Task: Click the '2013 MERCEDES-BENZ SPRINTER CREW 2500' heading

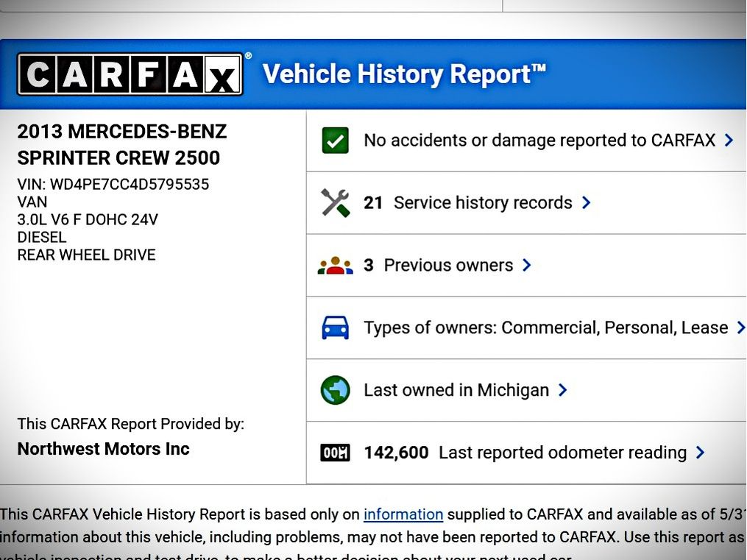Action: (x=122, y=145)
